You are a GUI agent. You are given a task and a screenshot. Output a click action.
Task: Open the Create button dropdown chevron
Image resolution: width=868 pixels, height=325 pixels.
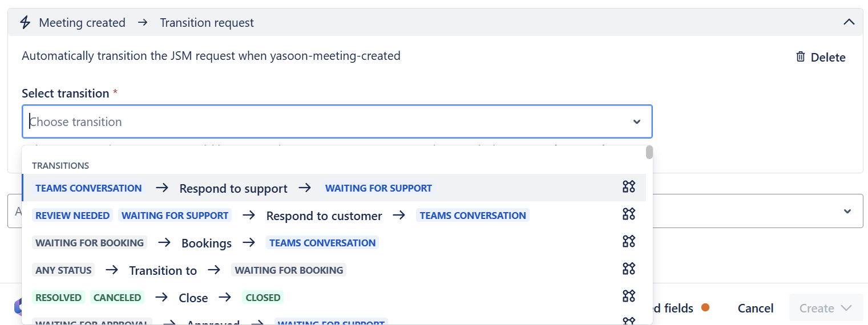(x=846, y=308)
